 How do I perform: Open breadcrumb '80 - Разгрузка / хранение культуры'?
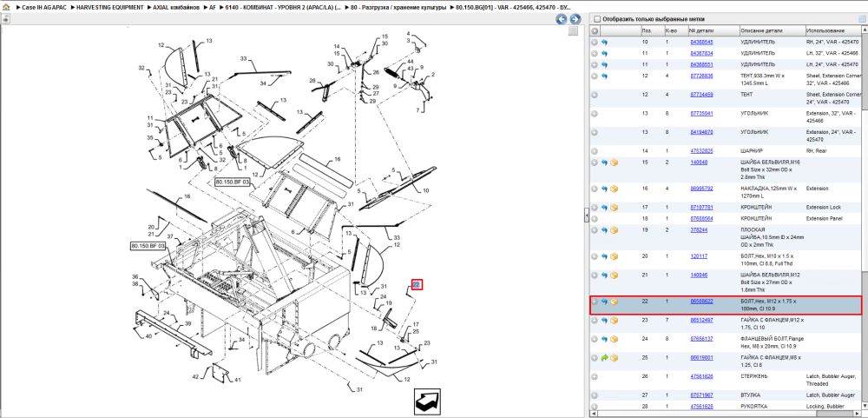tap(398, 8)
